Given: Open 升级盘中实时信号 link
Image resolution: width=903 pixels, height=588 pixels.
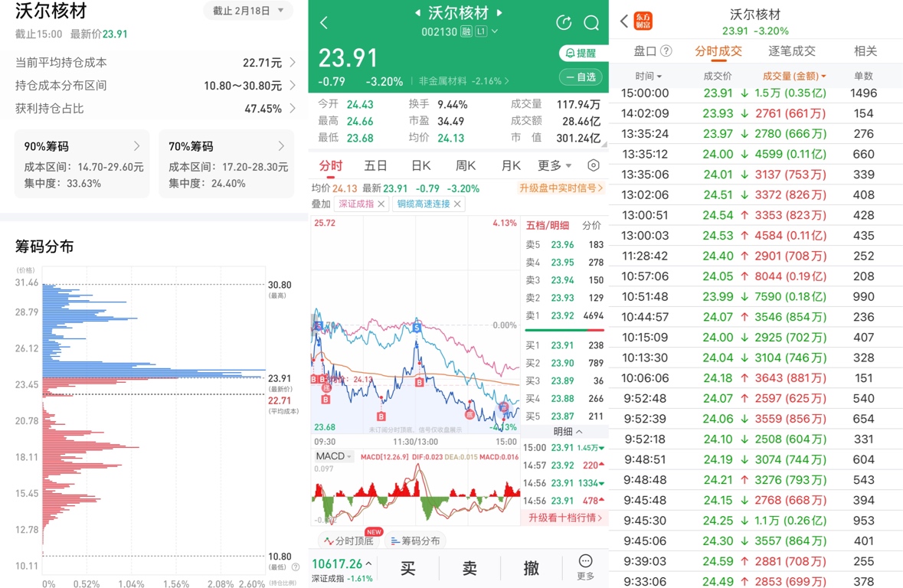Looking at the screenshot, I should pyautogui.click(x=561, y=188).
